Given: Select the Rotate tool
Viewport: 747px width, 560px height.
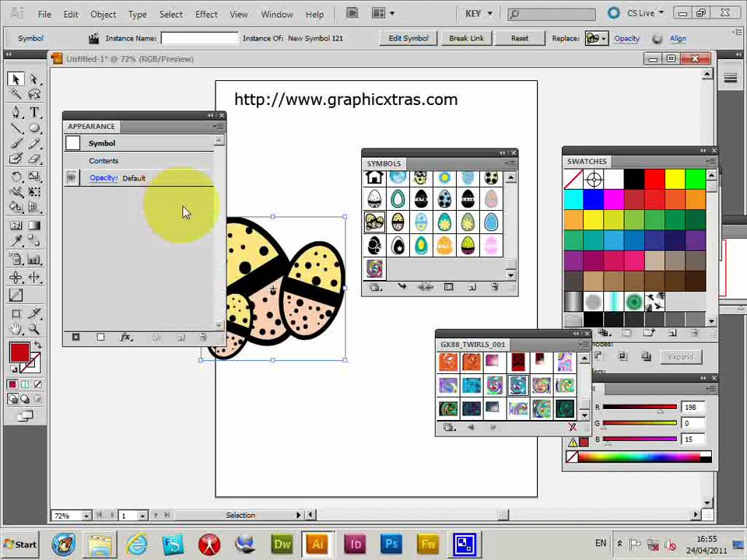Looking at the screenshot, I should tap(16, 177).
